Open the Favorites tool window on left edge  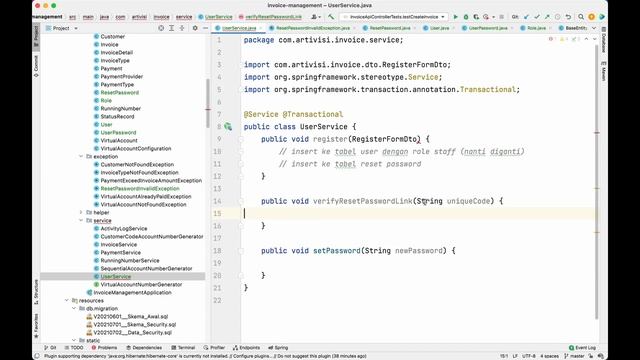pyautogui.click(x=36, y=326)
